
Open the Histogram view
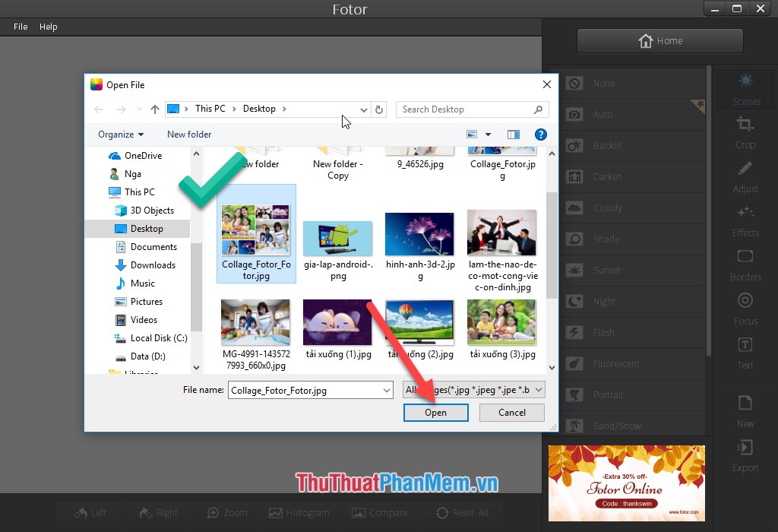[299, 512]
